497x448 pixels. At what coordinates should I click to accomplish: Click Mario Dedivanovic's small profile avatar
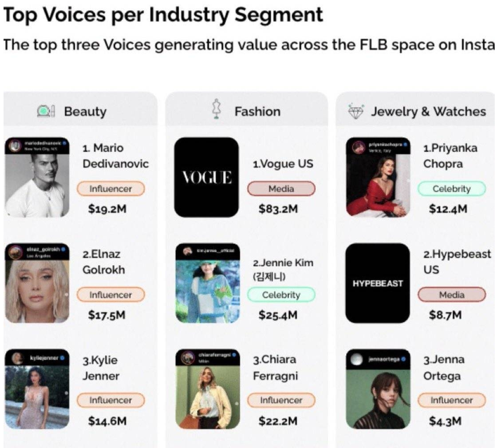point(14,146)
